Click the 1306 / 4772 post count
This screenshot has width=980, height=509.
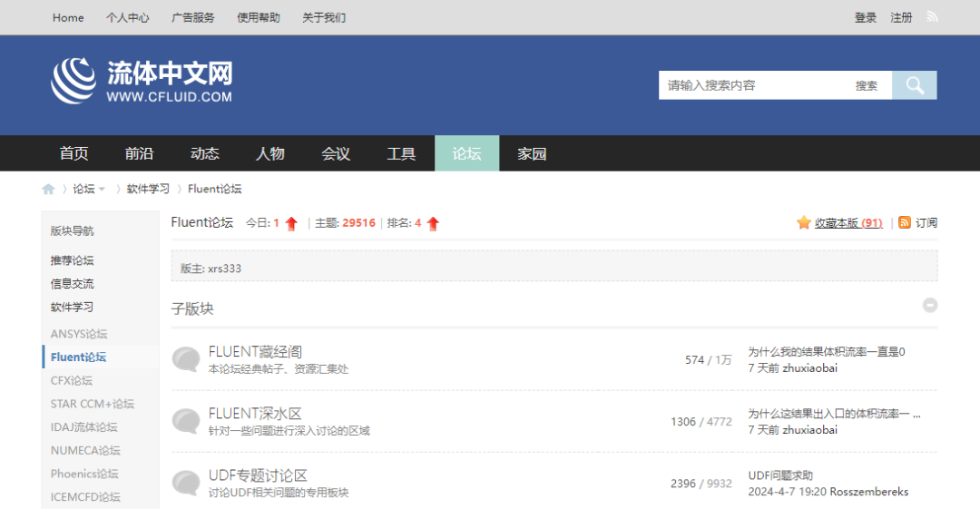[x=701, y=422]
